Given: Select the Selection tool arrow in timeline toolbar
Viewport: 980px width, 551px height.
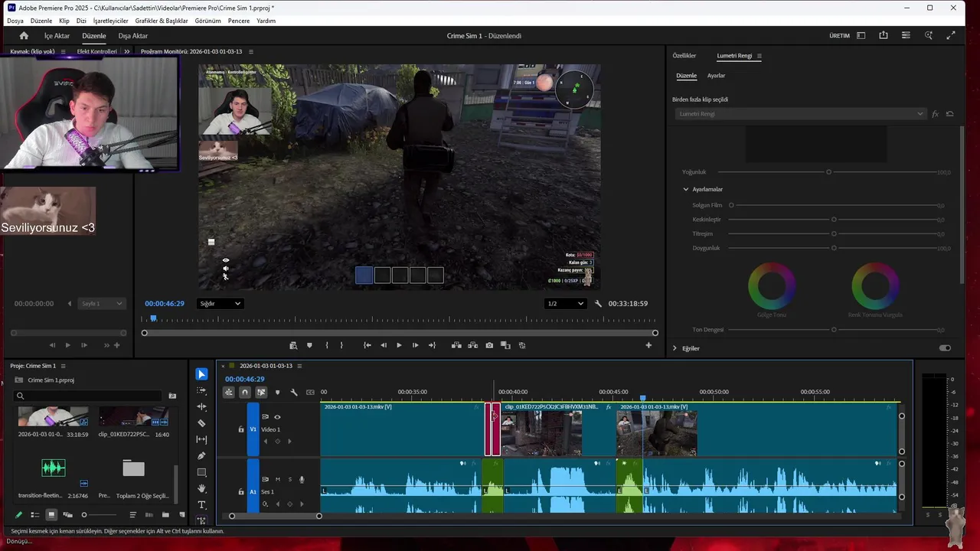Looking at the screenshot, I should 201,374.
